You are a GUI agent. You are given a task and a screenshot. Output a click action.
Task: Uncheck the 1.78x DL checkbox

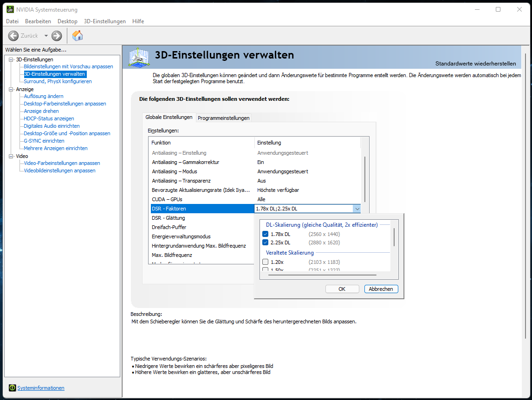[x=266, y=234]
